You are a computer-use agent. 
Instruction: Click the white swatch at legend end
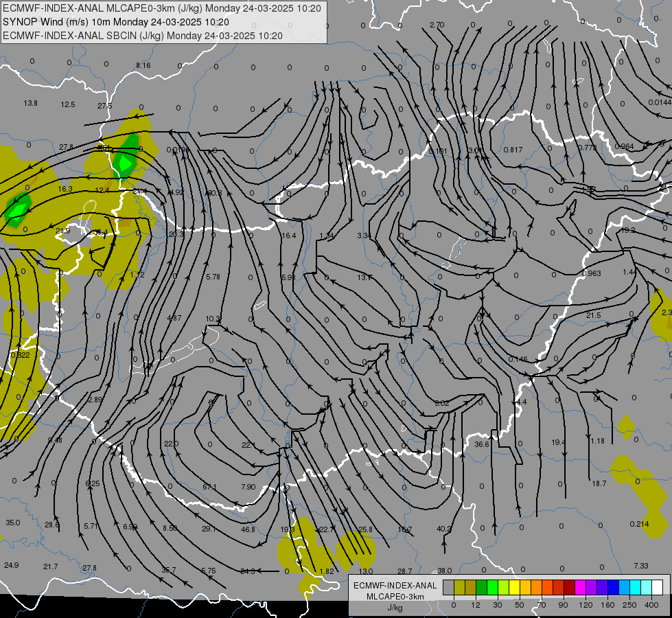coord(657,587)
